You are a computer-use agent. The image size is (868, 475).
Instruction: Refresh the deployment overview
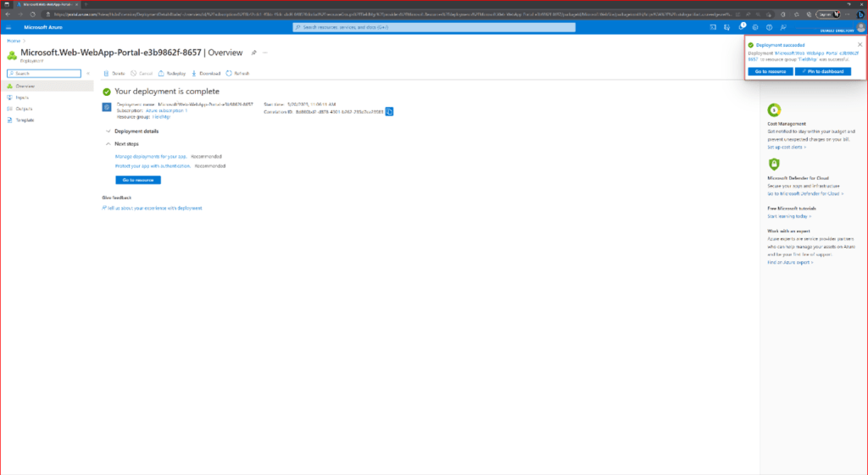pyautogui.click(x=237, y=73)
